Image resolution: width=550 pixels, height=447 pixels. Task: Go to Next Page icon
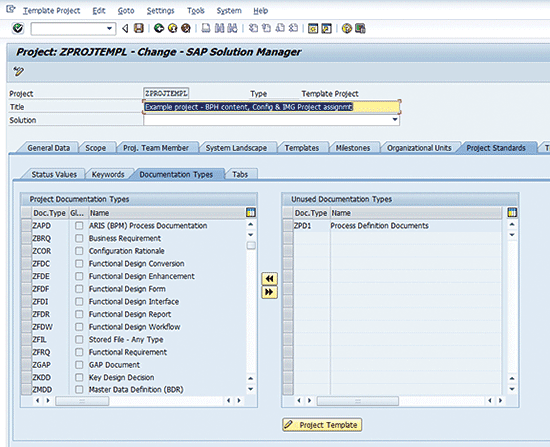[280, 28]
